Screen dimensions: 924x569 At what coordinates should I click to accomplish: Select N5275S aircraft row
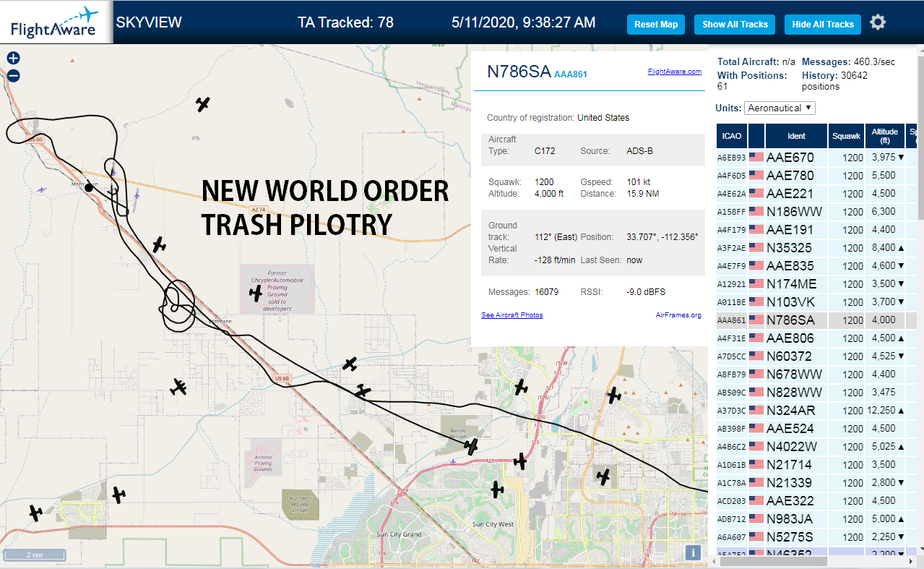click(816, 536)
